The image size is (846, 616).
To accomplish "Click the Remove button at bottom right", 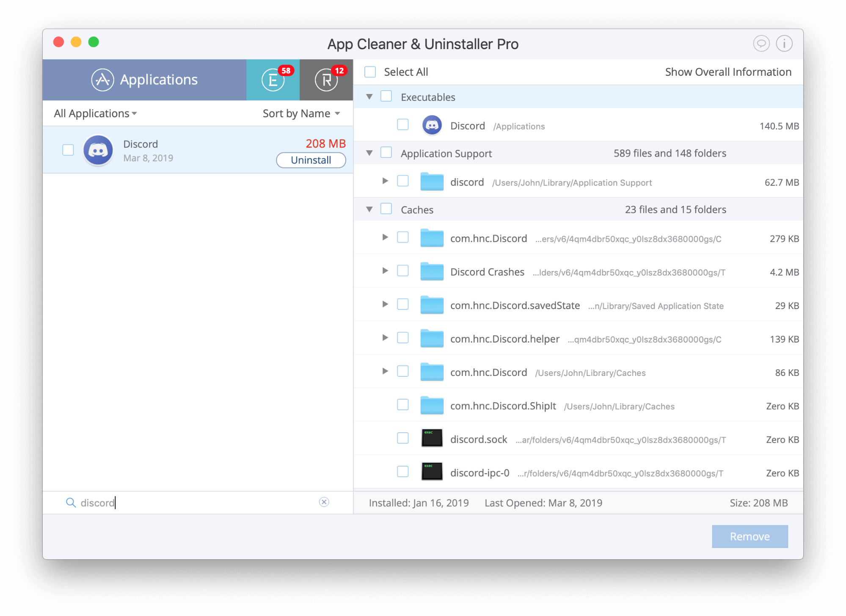I will pos(749,536).
